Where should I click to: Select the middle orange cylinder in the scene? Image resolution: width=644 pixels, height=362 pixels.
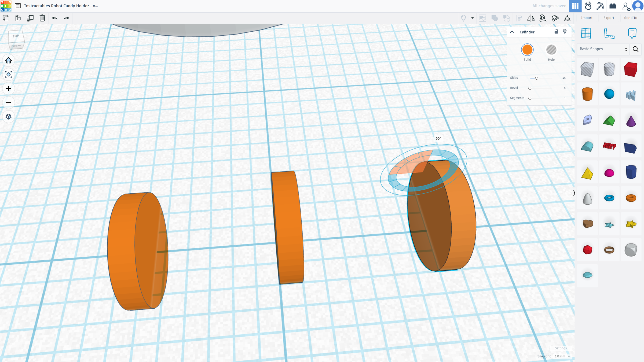[287, 227]
